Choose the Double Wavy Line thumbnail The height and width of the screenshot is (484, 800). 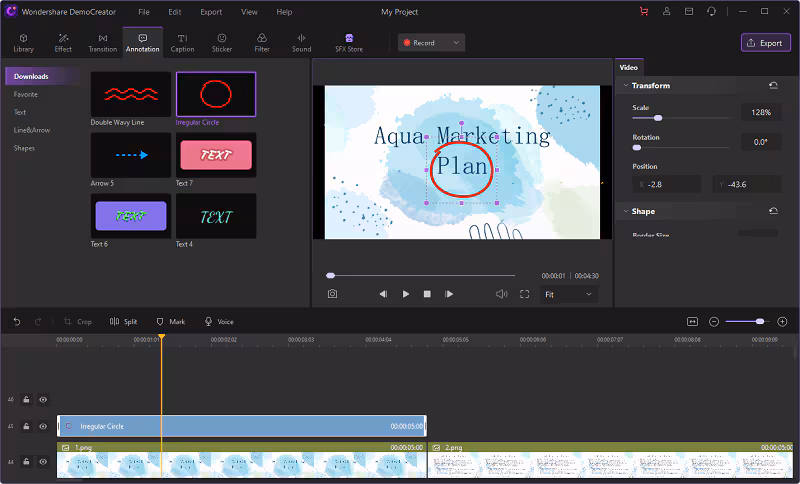point(131,94)
